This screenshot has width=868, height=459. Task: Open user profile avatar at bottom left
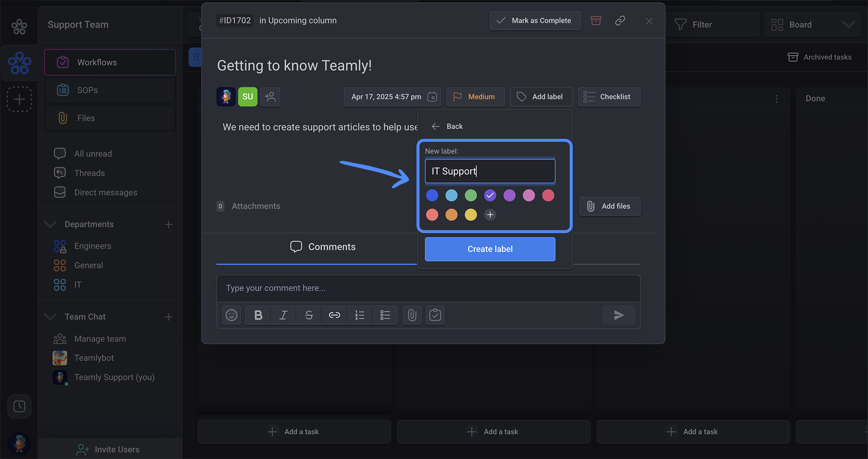19,444
